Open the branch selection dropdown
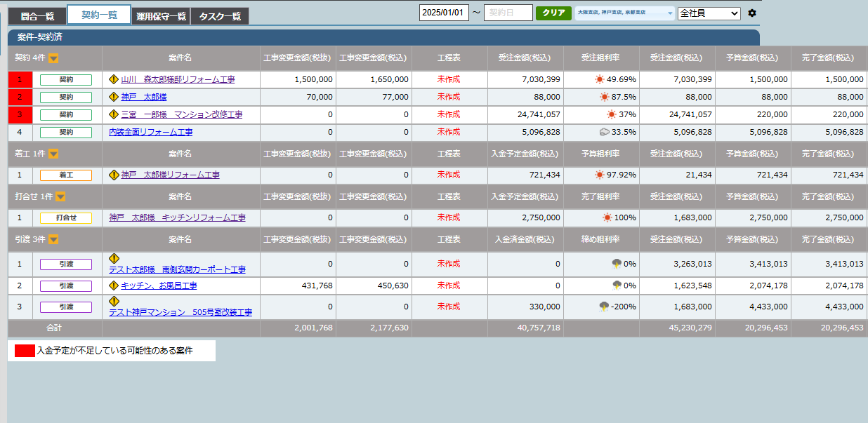 pyautogui.click(x=624, y=13)
